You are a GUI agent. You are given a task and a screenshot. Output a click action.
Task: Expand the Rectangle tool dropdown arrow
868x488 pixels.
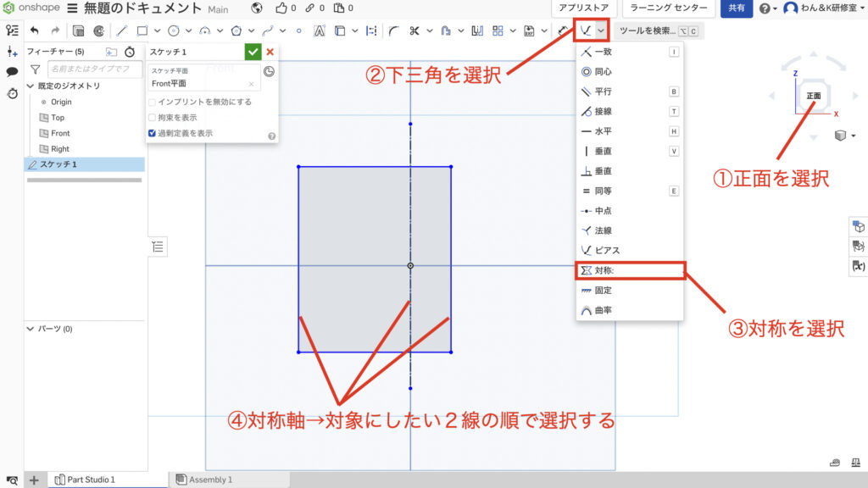157,31
